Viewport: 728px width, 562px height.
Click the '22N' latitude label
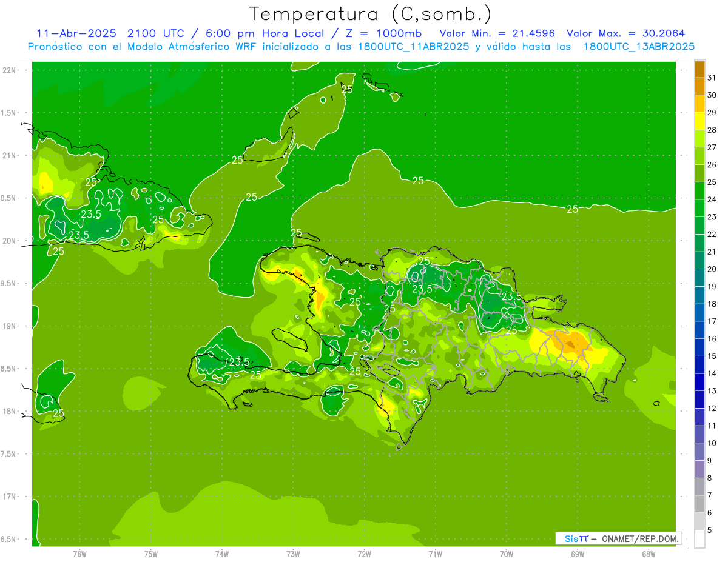10,70
